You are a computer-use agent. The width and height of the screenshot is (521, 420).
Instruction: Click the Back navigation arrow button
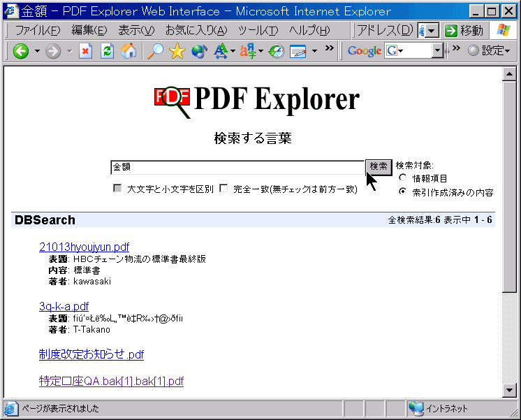pos(21,51)
